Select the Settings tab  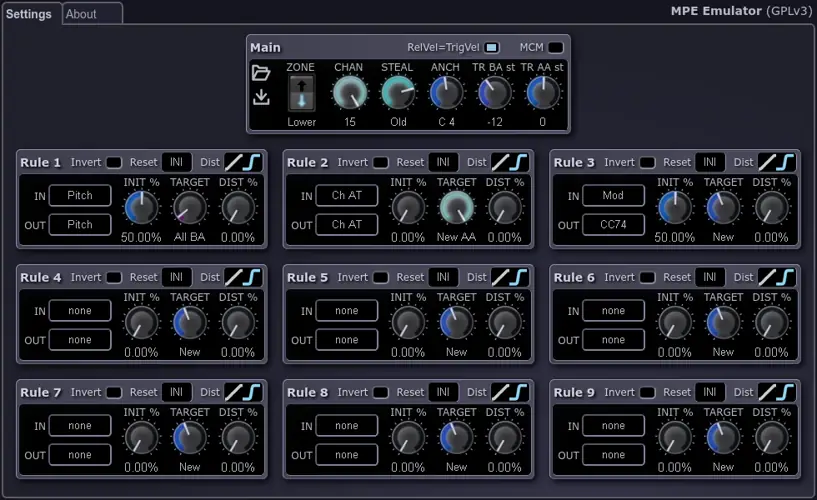click(29, 14)
